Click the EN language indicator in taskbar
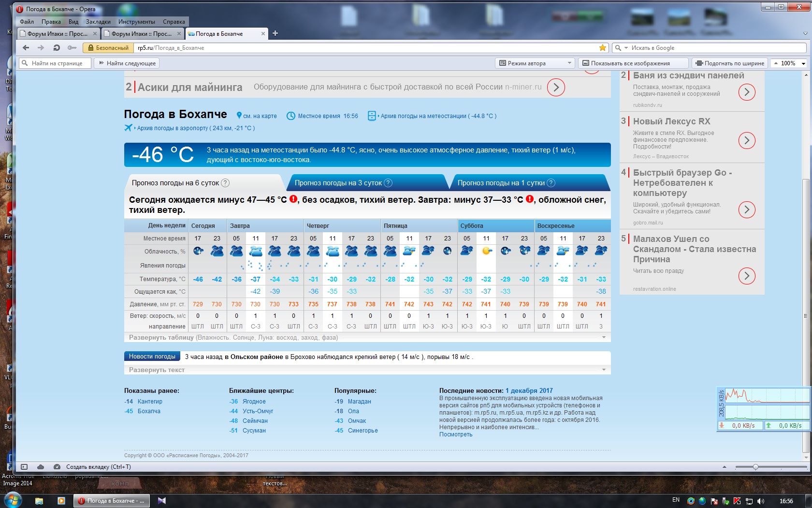 [676, 500]
